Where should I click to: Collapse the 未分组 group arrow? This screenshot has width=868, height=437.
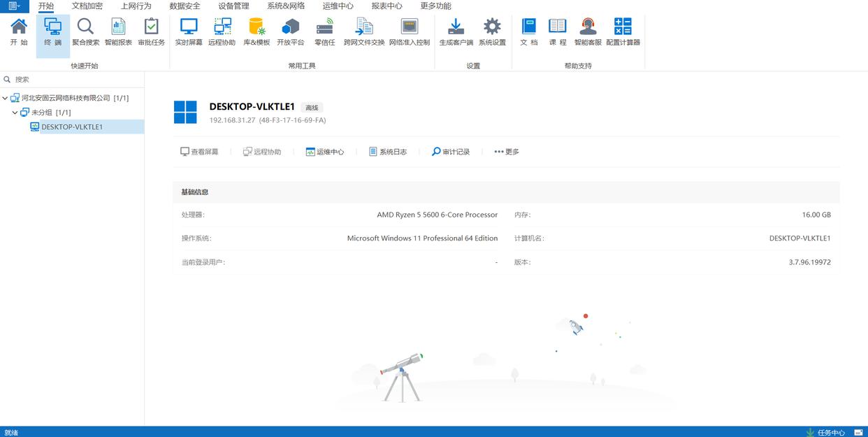tap(15, 113)
